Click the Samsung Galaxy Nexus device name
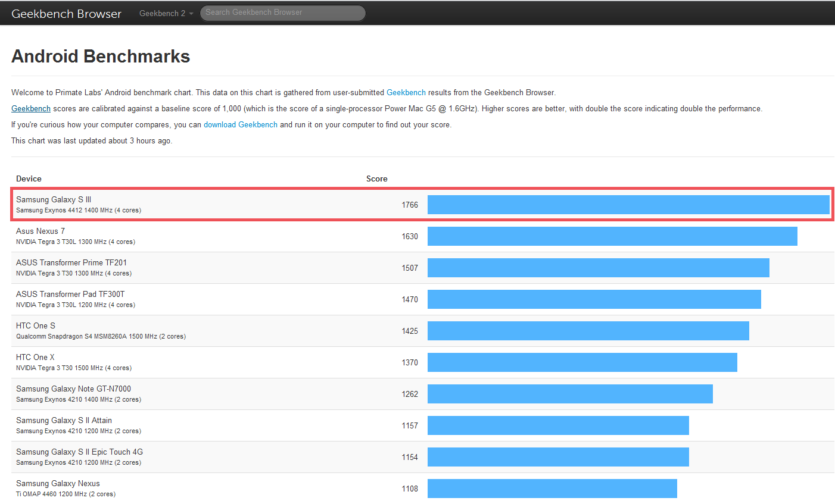835x504 pixels. tap(58, 483)
